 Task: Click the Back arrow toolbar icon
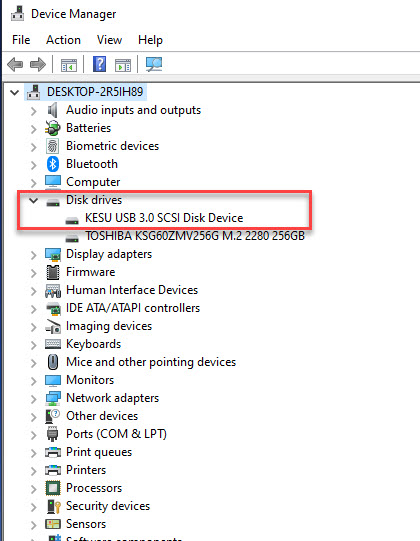pos(15,65)
